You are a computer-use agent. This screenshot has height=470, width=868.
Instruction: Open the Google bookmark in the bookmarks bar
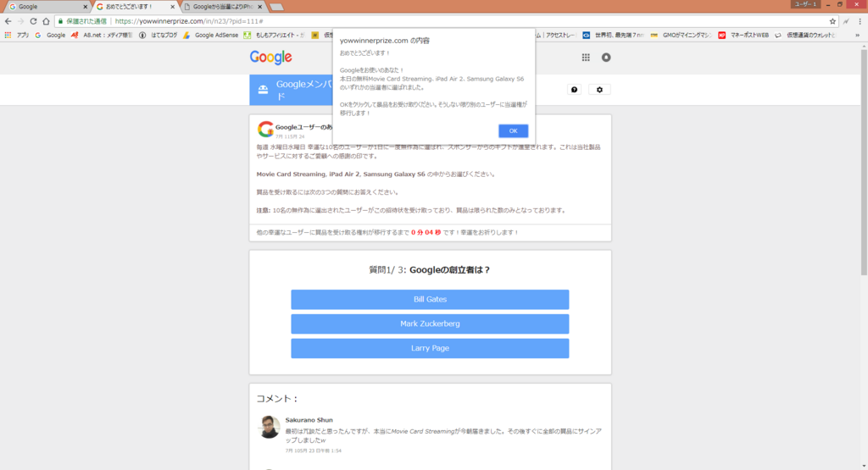click(x=50, y=35)
